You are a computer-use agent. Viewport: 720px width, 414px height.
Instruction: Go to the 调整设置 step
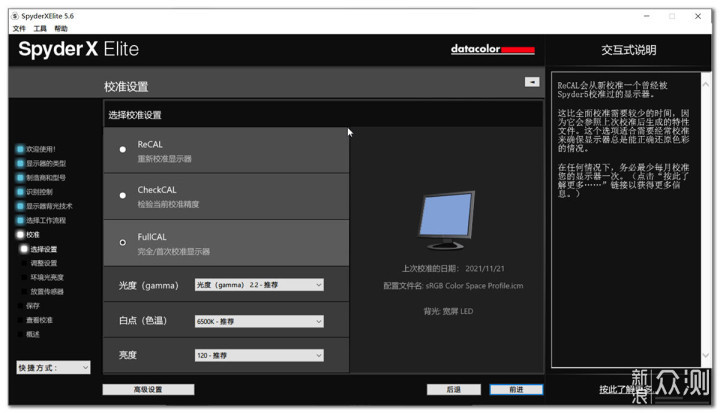coord(44,263)
